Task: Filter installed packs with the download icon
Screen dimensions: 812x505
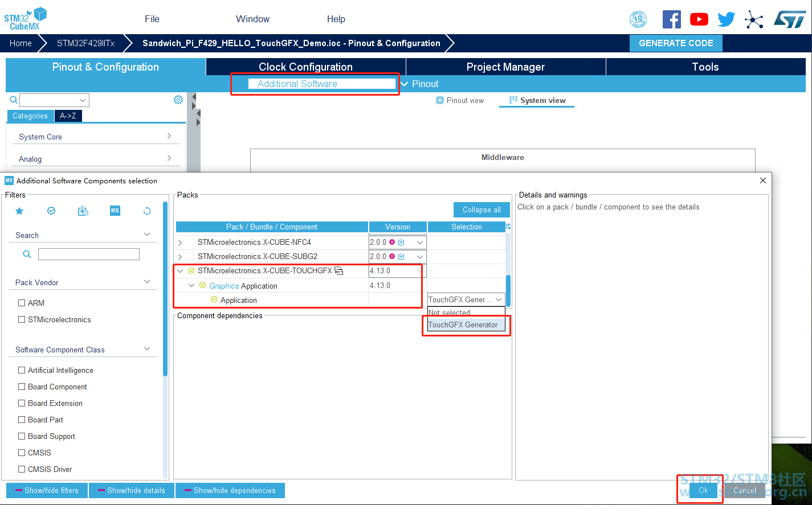Action: pyautogui.click(x=83, y=211)
